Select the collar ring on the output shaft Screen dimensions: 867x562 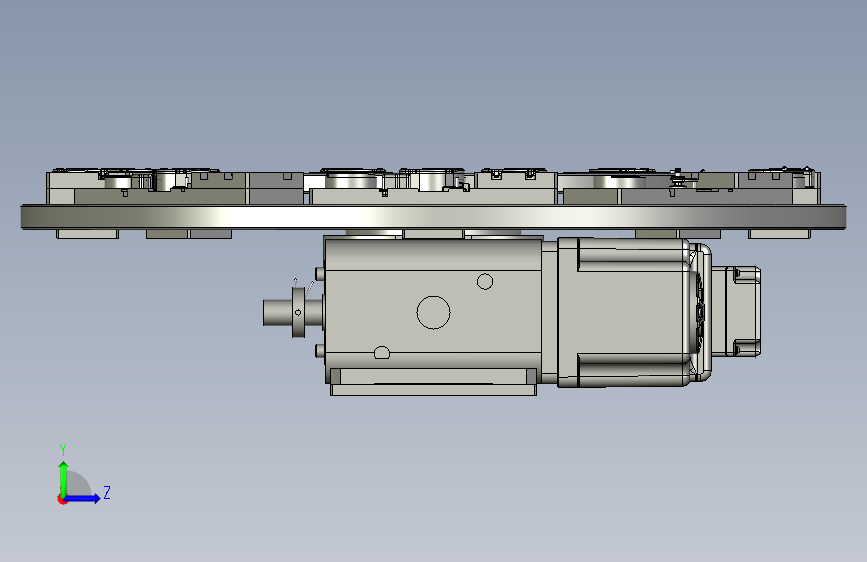(x=299, y=312)
